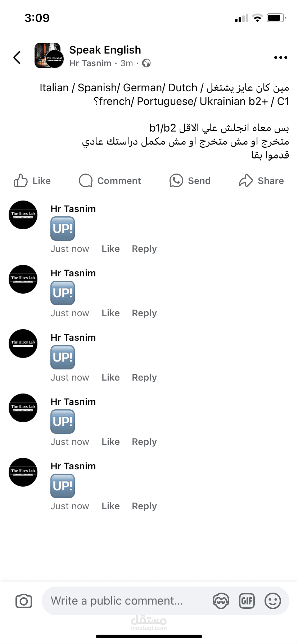Like the first Hr Tasnim comment
The height and width of the screenshot is (644, 298).
[x=110, y=249]
